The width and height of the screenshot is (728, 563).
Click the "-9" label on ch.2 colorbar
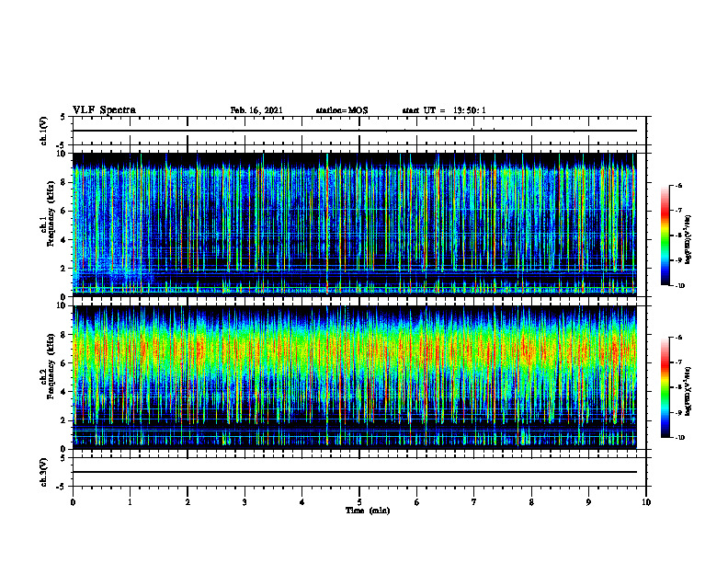click(x=678, y=412)
